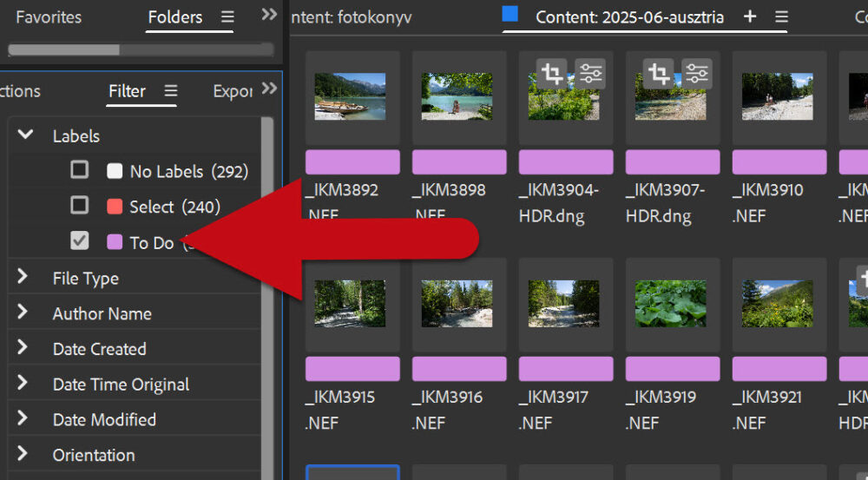Click the purple label bar of _IKM3919
The image size is (868, 480).
pos(673,369)
